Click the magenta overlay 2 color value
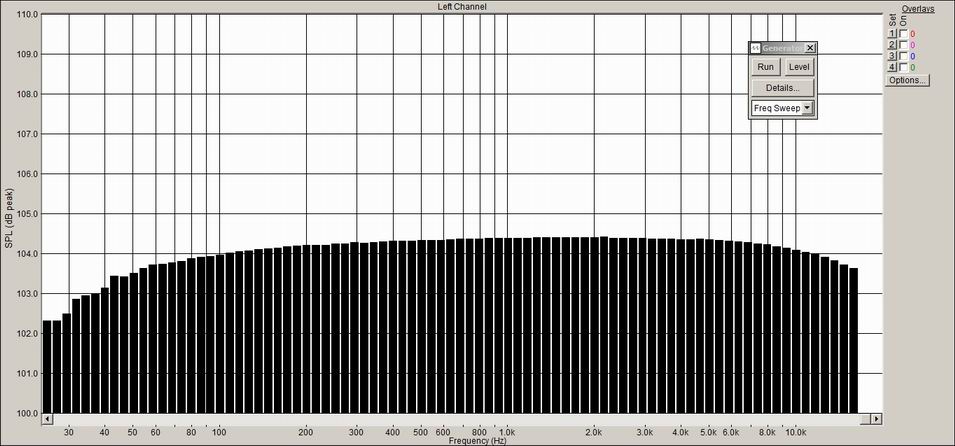The width and height of the screenshot is (955, 446). (912, 45)
